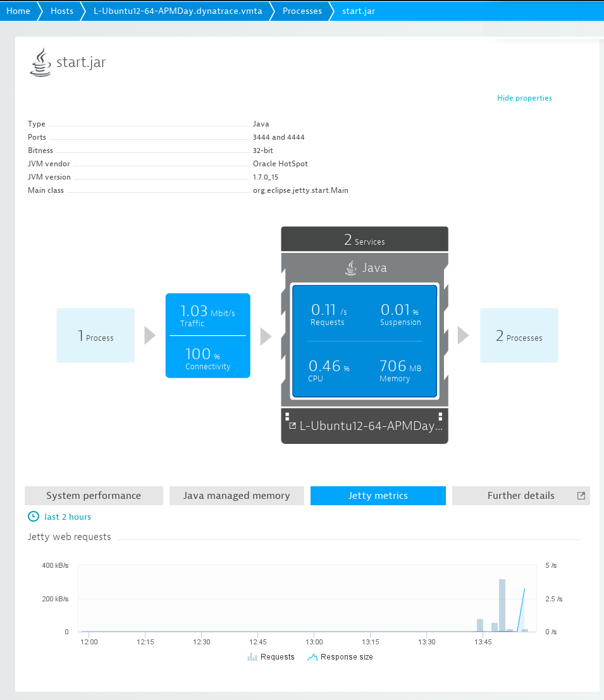
Task: Click the Java cup icon beside start.jar title
Action: click(40, 62)
